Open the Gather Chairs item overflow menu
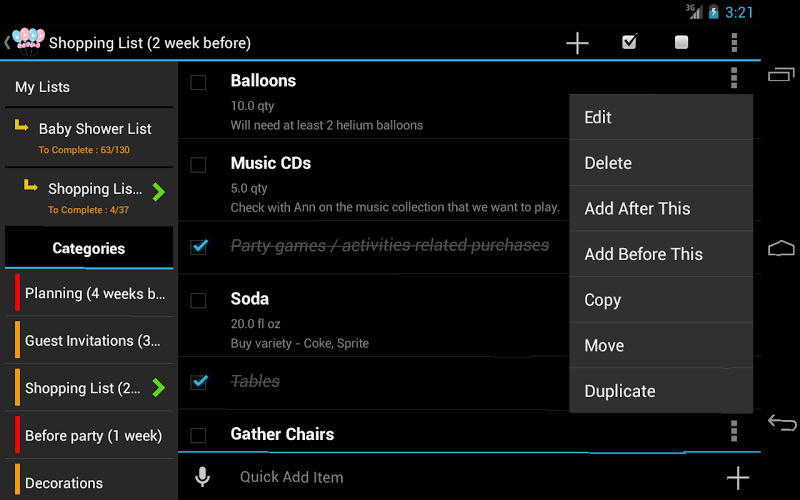 734,431
